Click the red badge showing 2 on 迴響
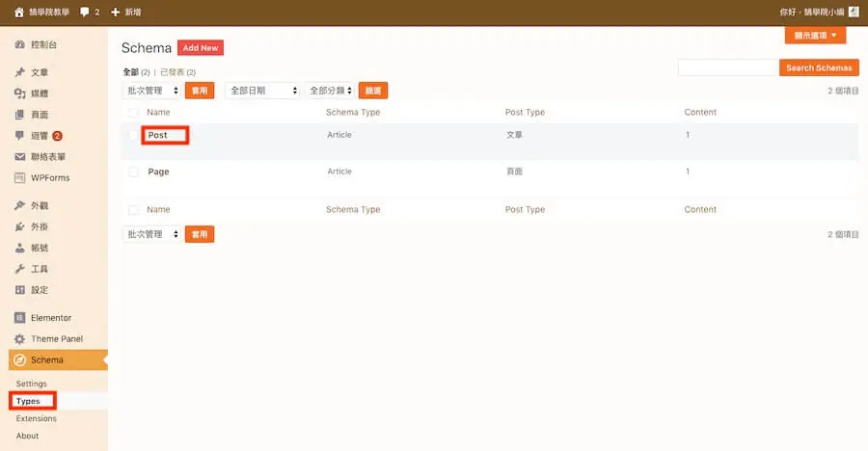 pyautogui.click(x=57, y=136)
